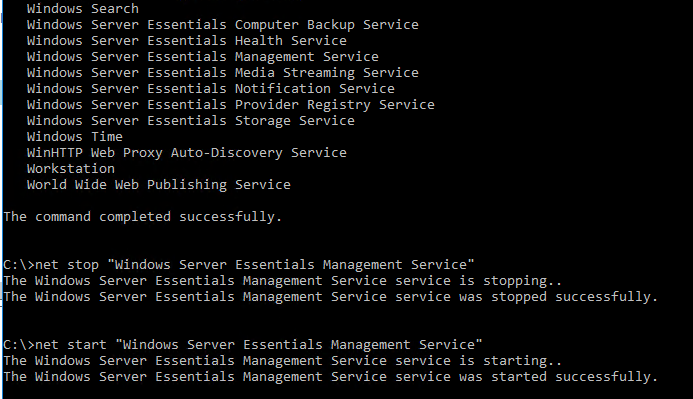Click the net stop command line

point(239,265)
